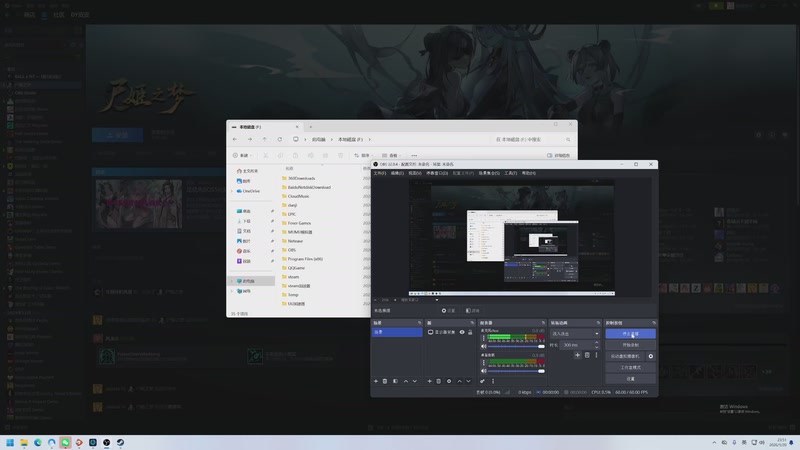Mute the second mixer audio track speaker

click(x=484, y=371)
